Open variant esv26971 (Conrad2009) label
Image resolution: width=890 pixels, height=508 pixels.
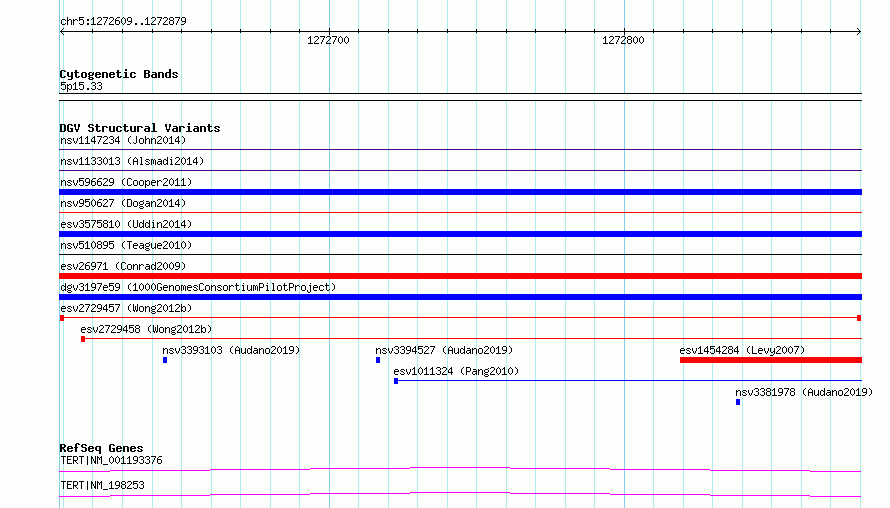coord(123,266)
